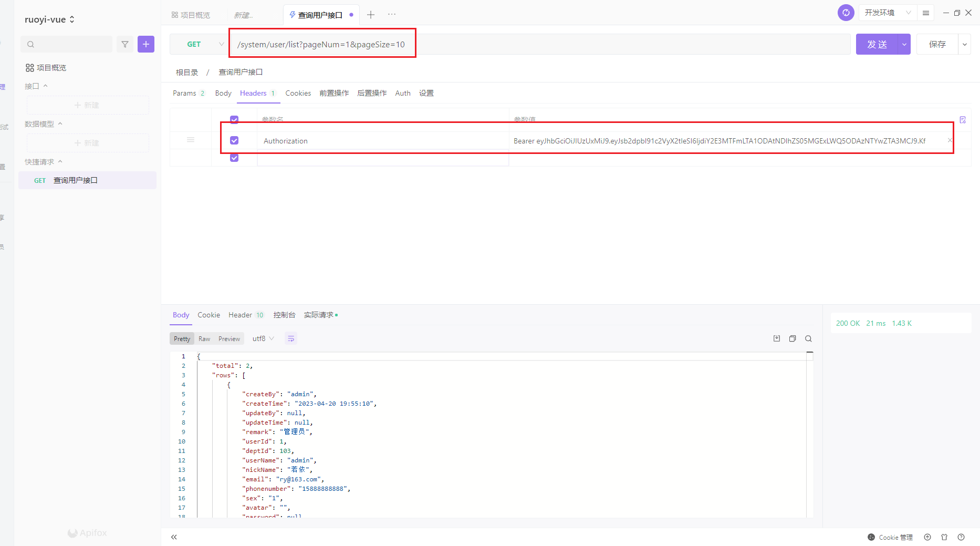Download the response body
This screenshot has width=980, height=546.
tap(777, 338)
